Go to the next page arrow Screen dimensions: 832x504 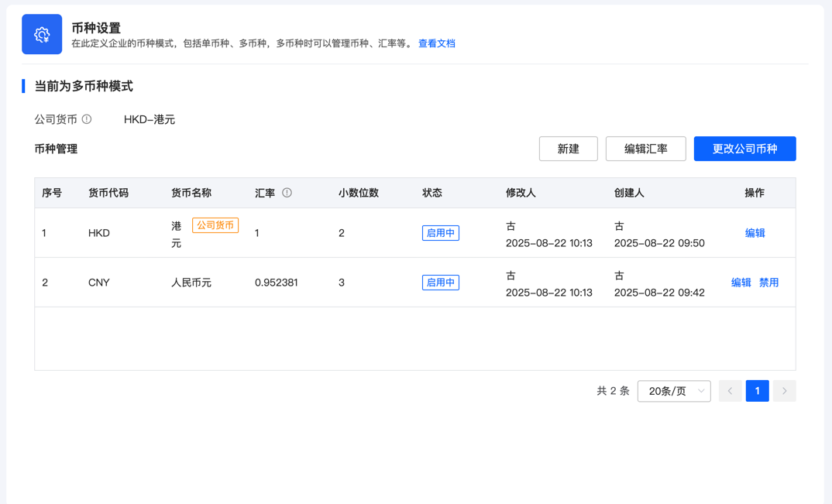(x=784, y=391)
